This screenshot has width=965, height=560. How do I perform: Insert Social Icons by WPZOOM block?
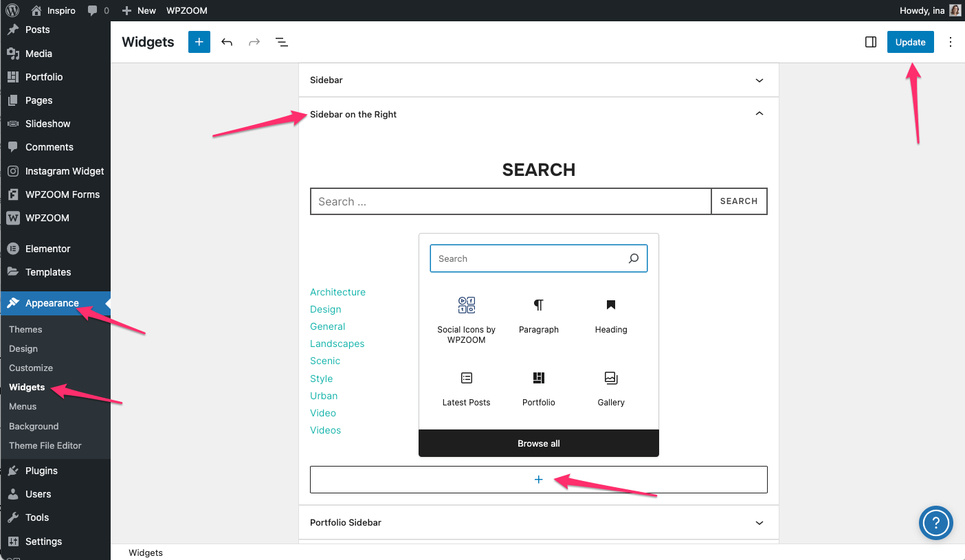tap(466, 320)
